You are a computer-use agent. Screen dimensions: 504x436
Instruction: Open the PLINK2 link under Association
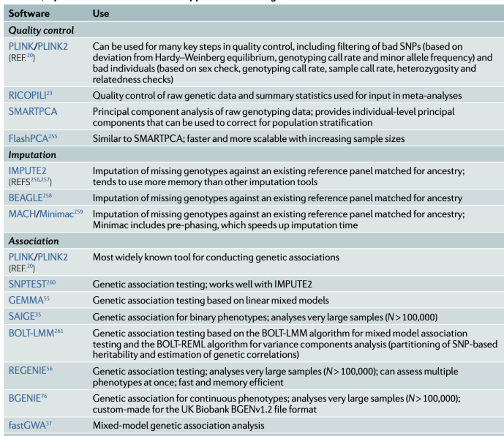pyautogui.click(x=52, y=257)
